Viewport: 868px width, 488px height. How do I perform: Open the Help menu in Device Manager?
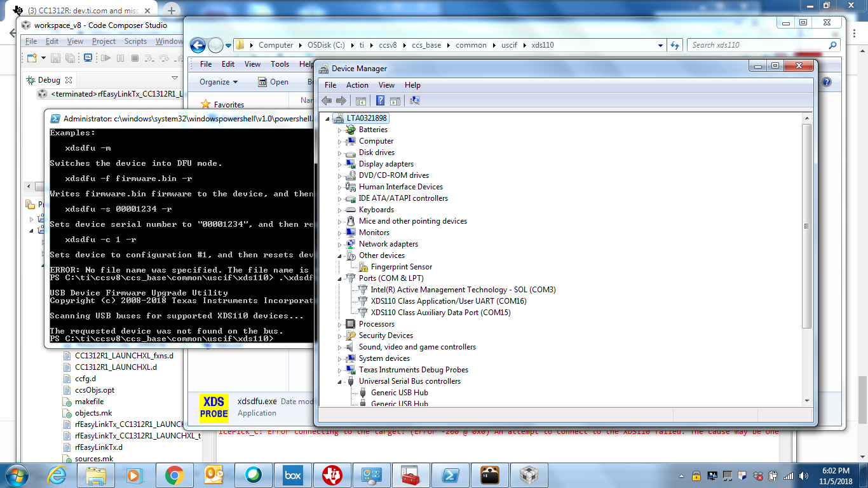412,85
